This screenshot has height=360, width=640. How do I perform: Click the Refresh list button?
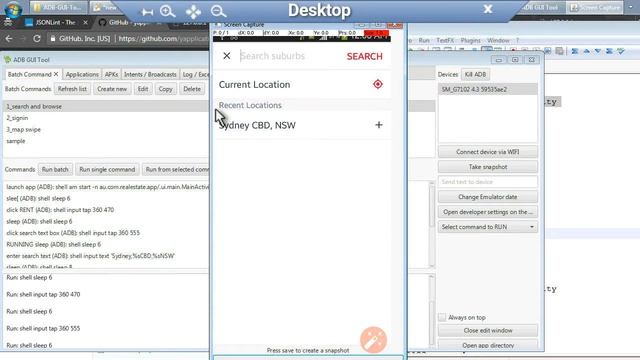[x=72, y=89]
